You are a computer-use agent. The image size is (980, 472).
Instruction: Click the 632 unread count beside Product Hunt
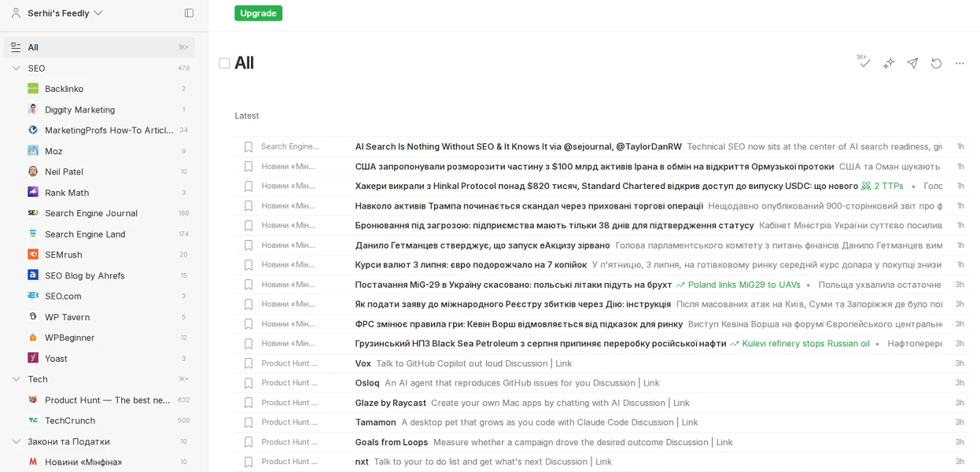pyautogui.click(x=184, y=400)
